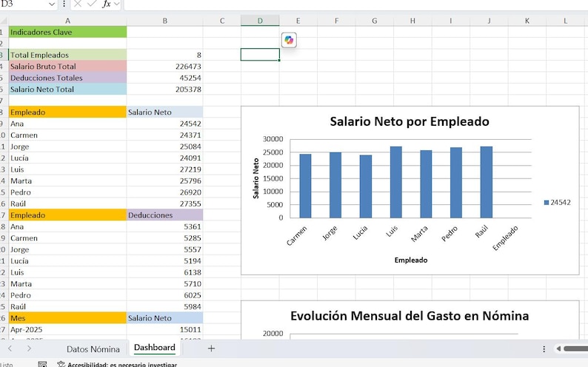The width and height of the screenshot is (588, 367).
Task: Click the Indicadores Clave cell
Action: (x=67, y=33)
